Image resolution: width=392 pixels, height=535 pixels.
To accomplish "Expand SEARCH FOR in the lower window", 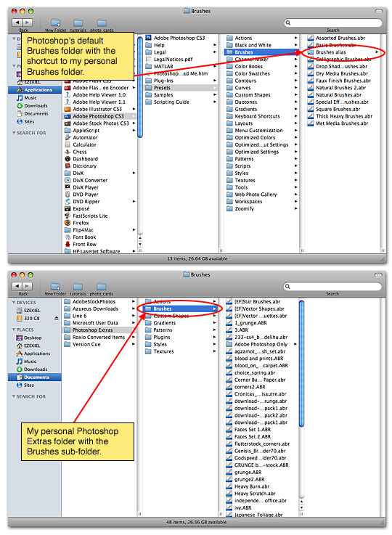I will coord(14,396).
